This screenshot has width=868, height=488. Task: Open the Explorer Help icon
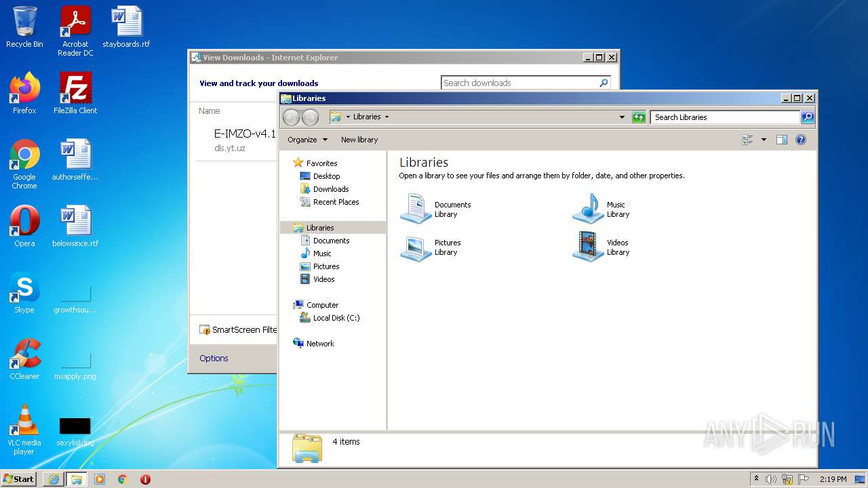(x=800, y=140)
